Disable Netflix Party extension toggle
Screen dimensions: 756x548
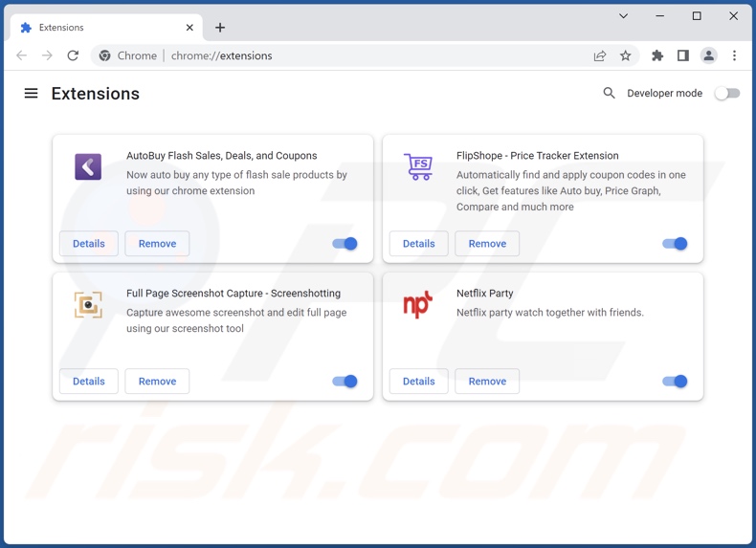pyautogui.click(x=675, y=382)
